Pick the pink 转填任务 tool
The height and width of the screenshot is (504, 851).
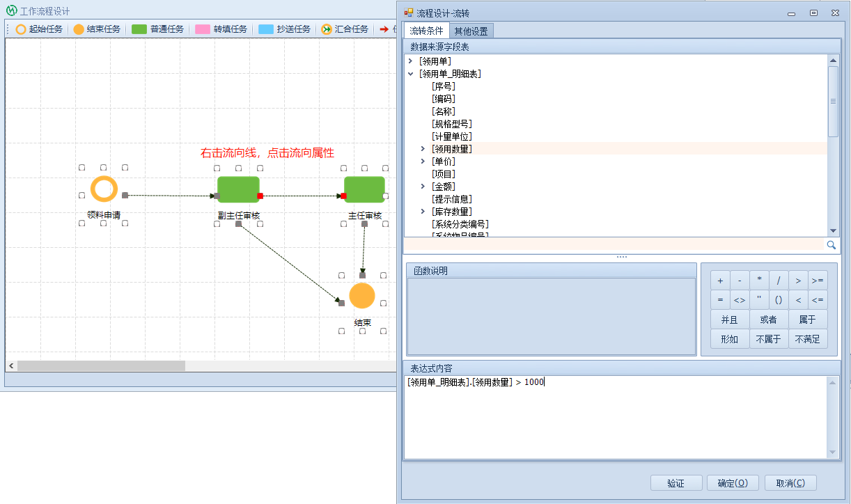click(221, 29)
